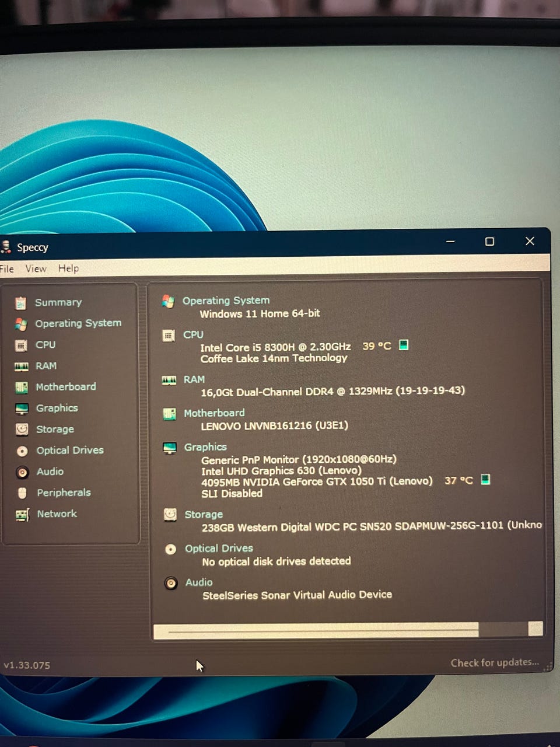Click the Optical Drives disc icon in sidebar
Image resolution: width=560 pixels, height=747 pixels.
click(22, 451)
